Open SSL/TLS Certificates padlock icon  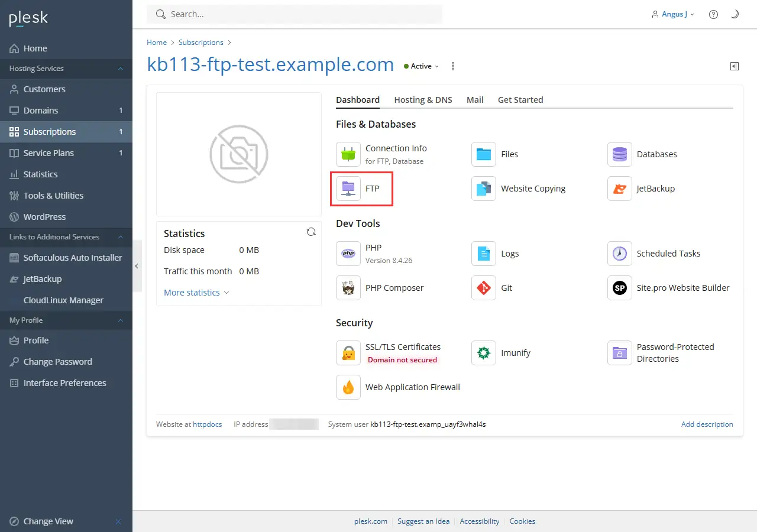click(348, 353)
